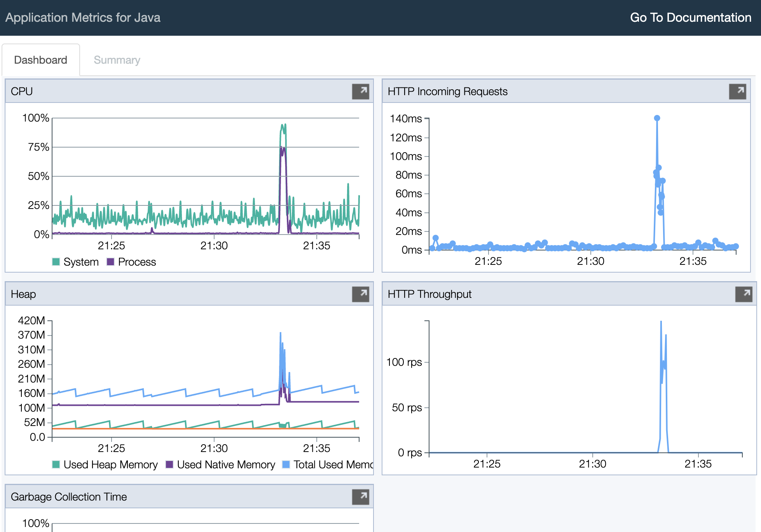Toggle Total Used Memory legend swatch
Viewport: 761px width, 532px height.
pyautogui.click(x=286, y=464)
